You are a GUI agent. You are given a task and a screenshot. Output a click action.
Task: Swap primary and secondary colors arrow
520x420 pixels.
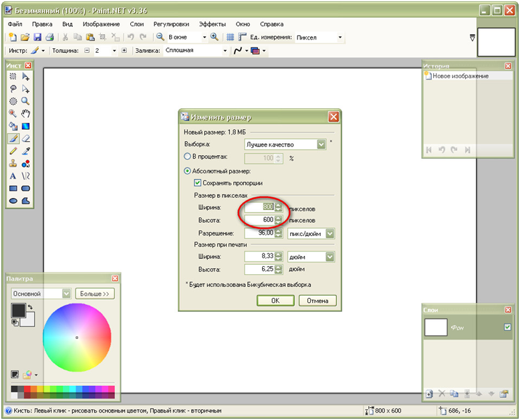pyautogui.click(x=30, y=307)
